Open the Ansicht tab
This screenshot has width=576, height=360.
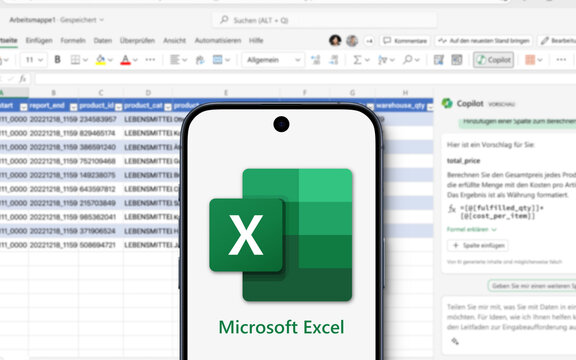coord(174,40)
